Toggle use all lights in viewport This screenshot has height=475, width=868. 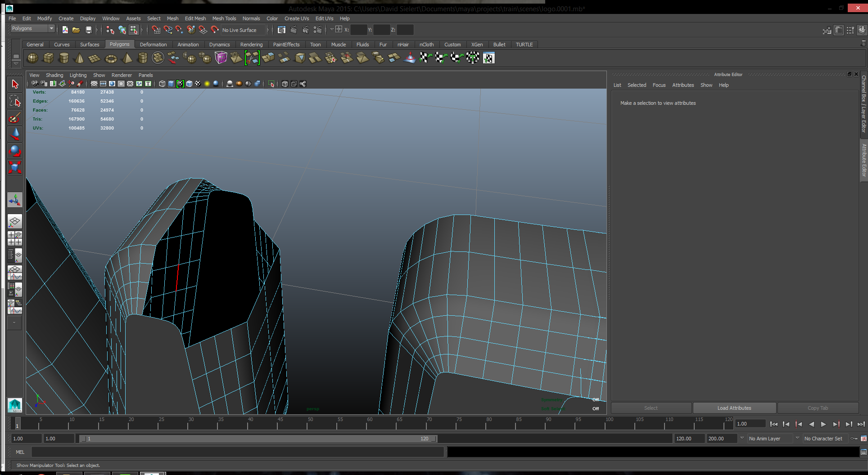click(207, 84)
